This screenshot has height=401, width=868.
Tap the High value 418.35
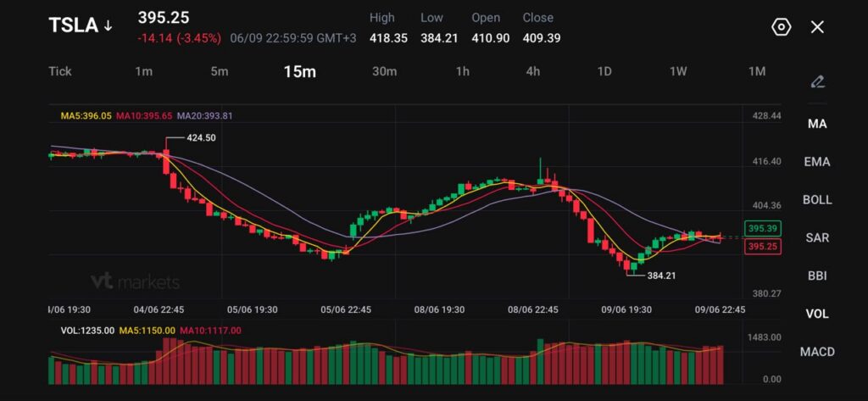pyautogui.click(x=388, y=38)
